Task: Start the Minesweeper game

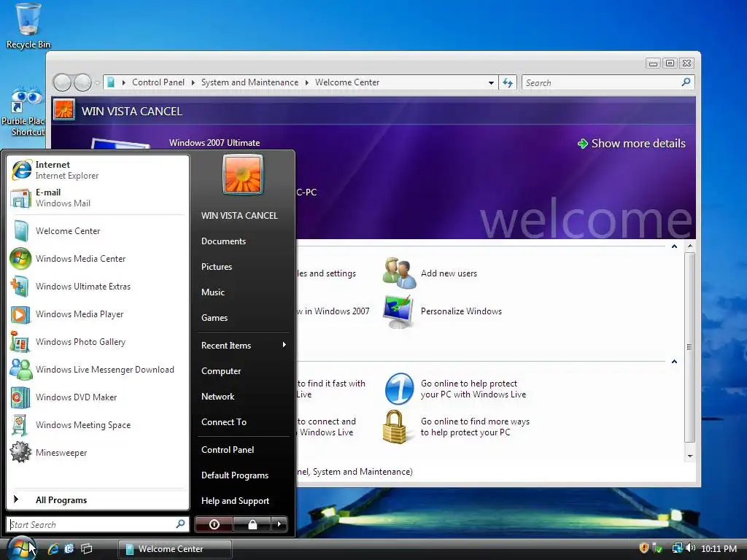Action: tap(98, 452)
